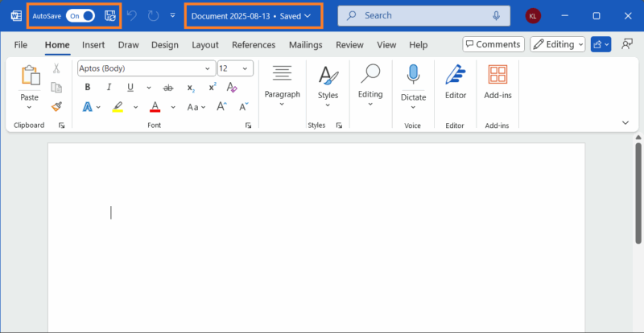Open the Styles gallery button
The height and width of the screenshot is (333, 644).
tap(328, 86)
